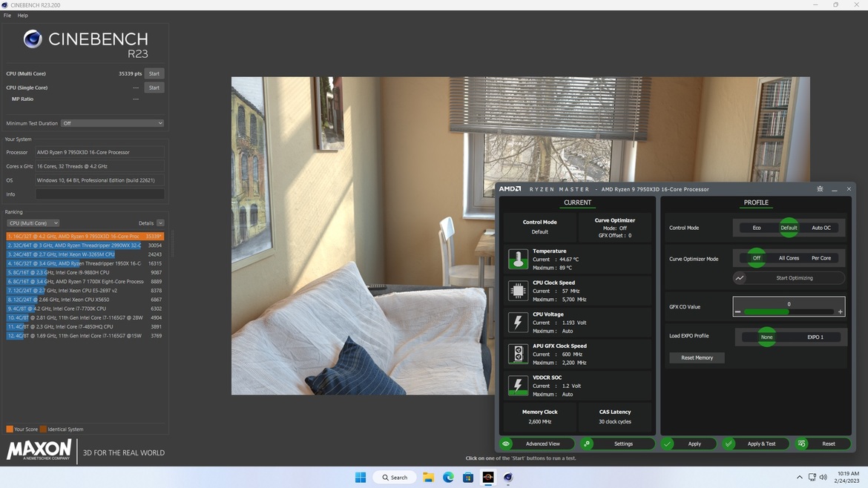Open the Windows Start menu
868x488 pixels.
click(x=361, y=477)
